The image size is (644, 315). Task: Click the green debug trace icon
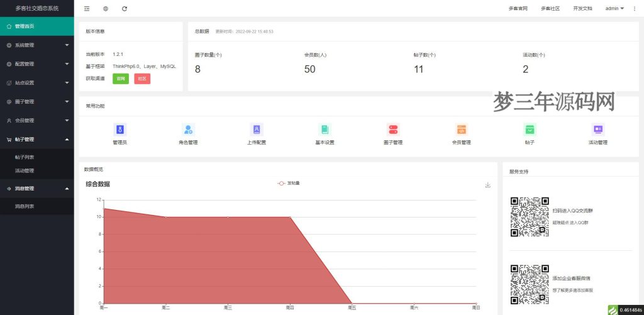tap(613, 310)
